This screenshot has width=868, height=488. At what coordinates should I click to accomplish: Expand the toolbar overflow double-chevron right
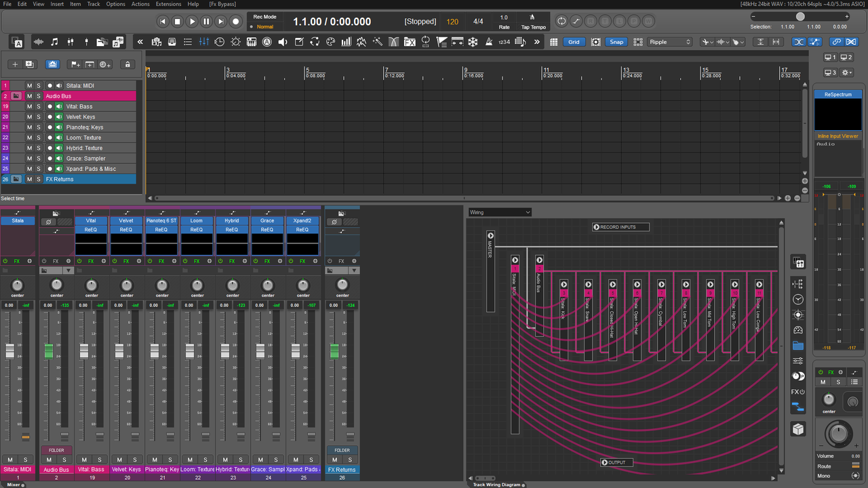[537, 42]
